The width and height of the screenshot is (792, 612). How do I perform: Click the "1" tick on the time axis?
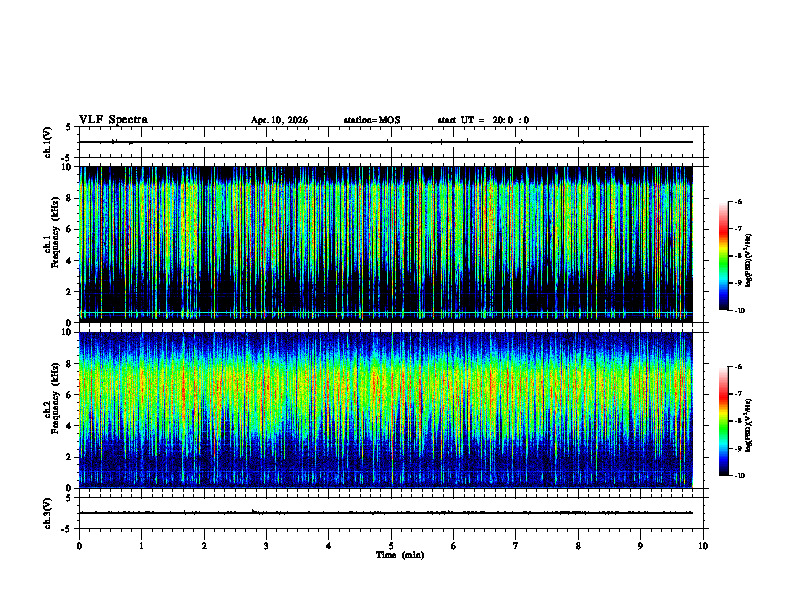coord(141,546)
